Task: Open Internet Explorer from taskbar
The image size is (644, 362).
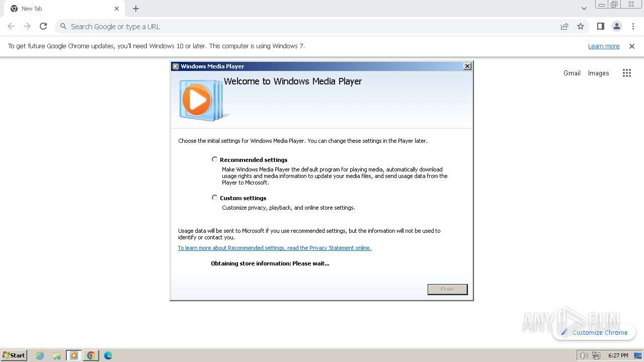Action: coord(40,355)
